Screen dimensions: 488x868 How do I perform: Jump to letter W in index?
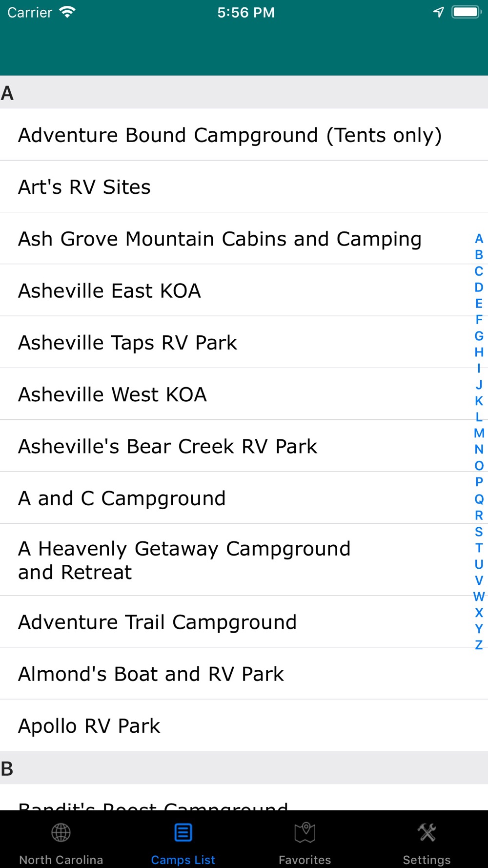click(479, 596)
